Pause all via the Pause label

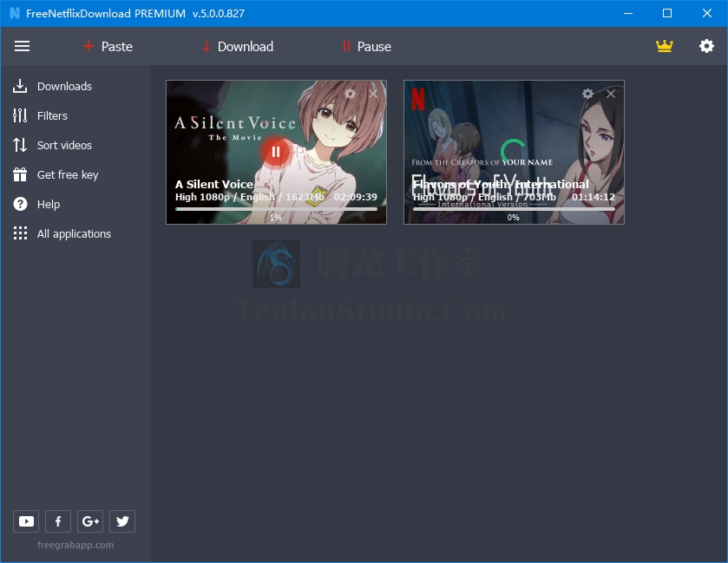[374, 47]
